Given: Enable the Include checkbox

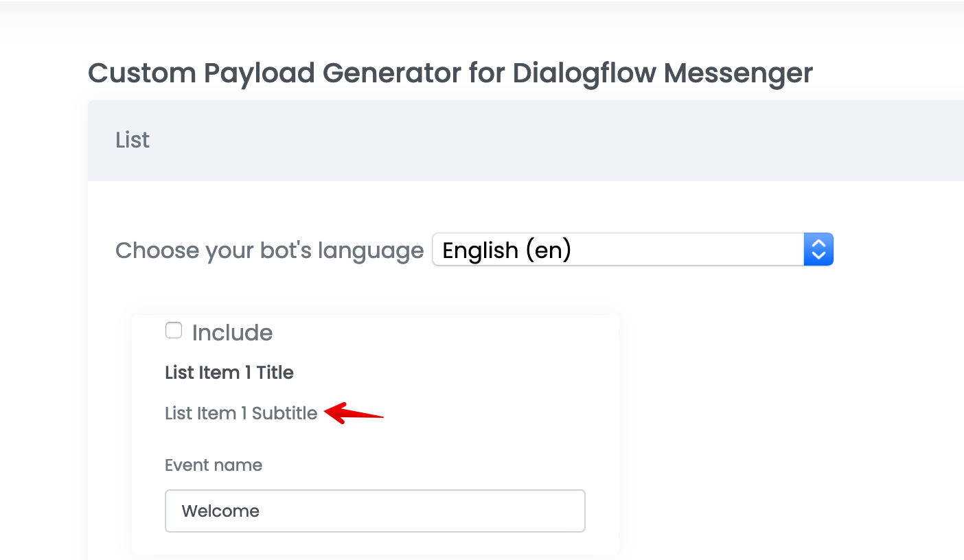Looking at the screenshot, I should (174, 331).
